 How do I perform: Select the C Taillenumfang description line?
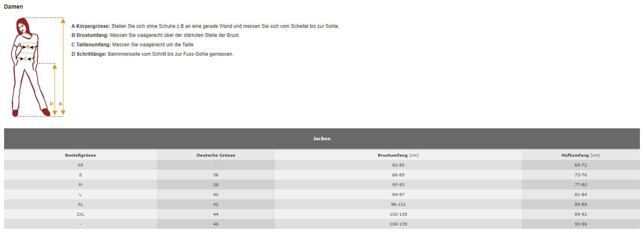(x=133, y=45)
